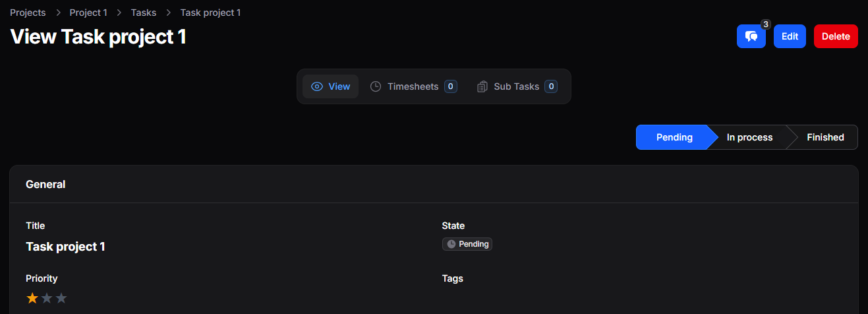
Task: Click the clipboard icon beside Sub Tasks
Action: point(482,86)
